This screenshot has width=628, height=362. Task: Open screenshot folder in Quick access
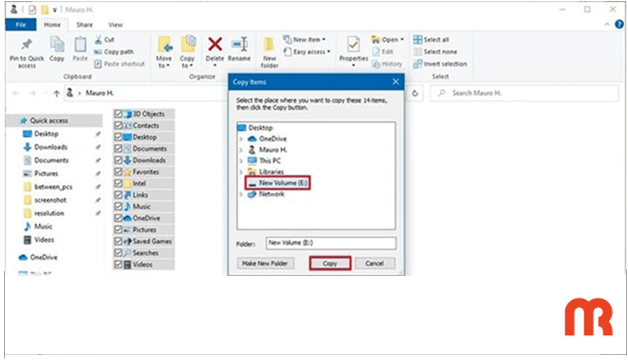click(45, 200)
